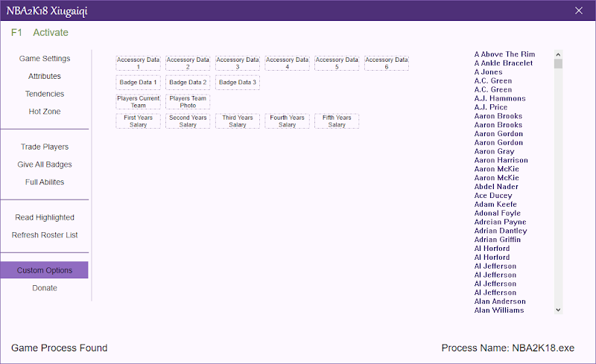596x364 pixels.
Task: Click 'Game Process Found' status text
Action: tap(60, 348)
